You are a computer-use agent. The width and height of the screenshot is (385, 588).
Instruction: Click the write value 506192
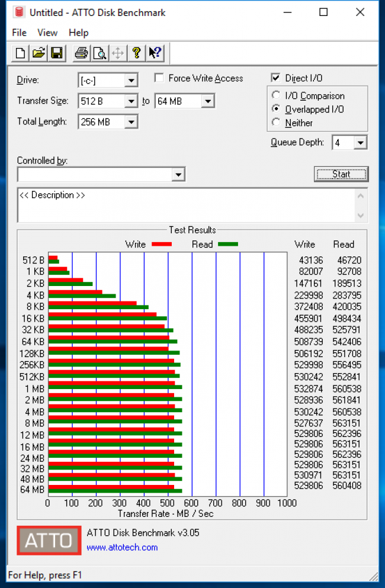(309, 354)
